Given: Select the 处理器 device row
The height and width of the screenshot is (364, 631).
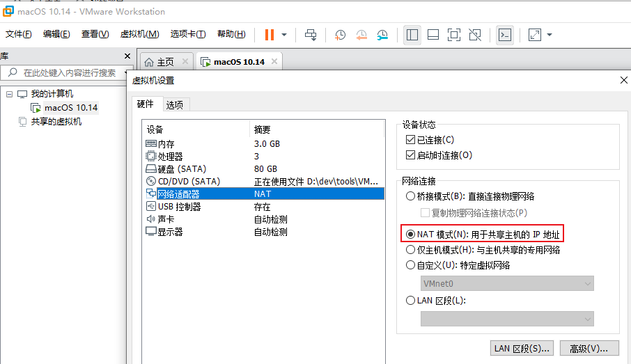Looking at the screenshot, I should pyautogui.click(x=264, y=157).
